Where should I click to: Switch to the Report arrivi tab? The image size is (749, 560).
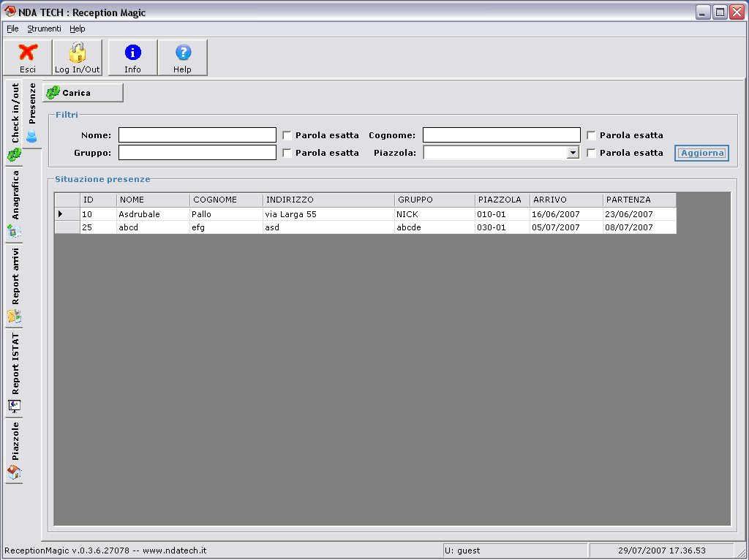(15, 285)
